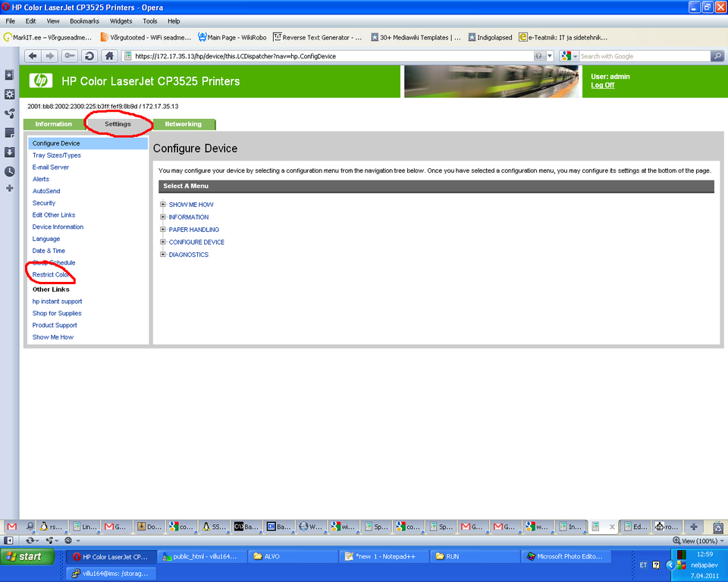Image resolution: width=728 pixels, height=582 pixels.
Task: Open Widgets gear panel in Opera sidebar
Action: click(9, 94)
